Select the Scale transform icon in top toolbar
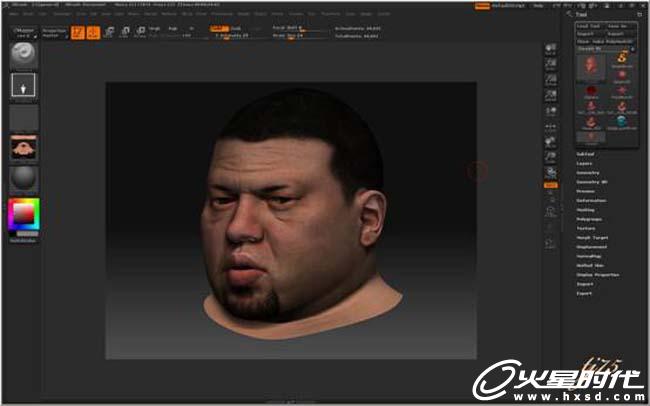 click(125, 32)
